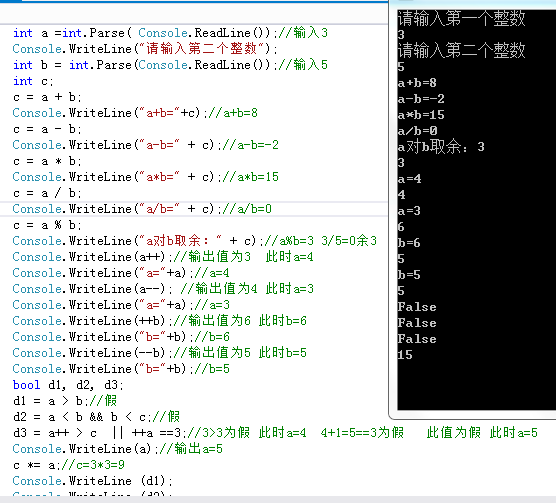Click the comment "//a=3"
This screenshot has height=503, width=556.
tap(212, 305)
